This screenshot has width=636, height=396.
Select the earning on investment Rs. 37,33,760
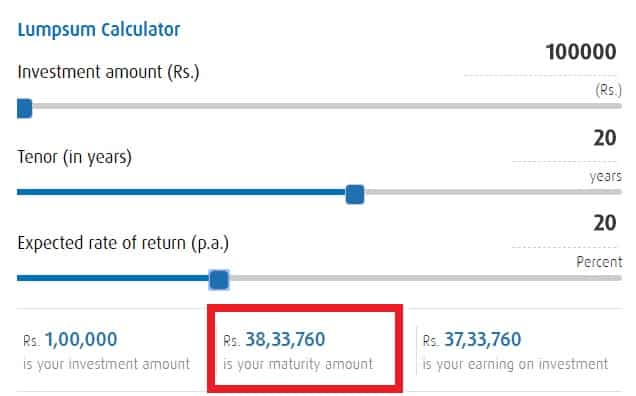click(x=472, y=340)
